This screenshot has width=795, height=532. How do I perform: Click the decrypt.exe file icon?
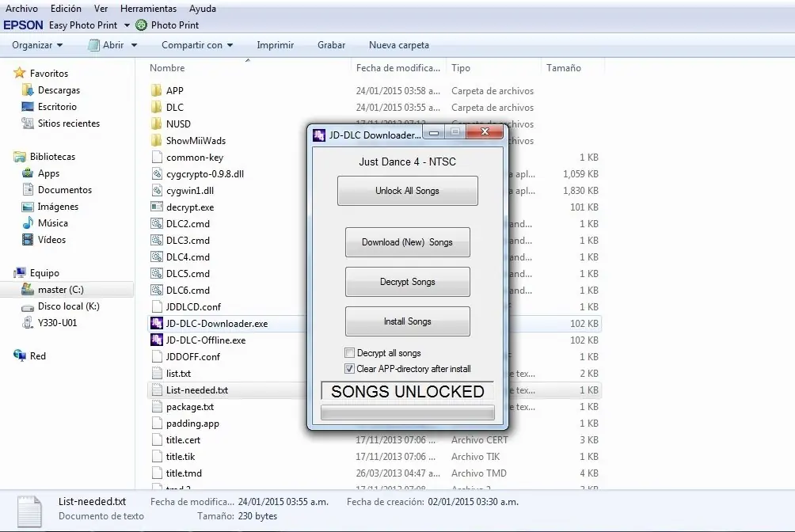point(157,207)
